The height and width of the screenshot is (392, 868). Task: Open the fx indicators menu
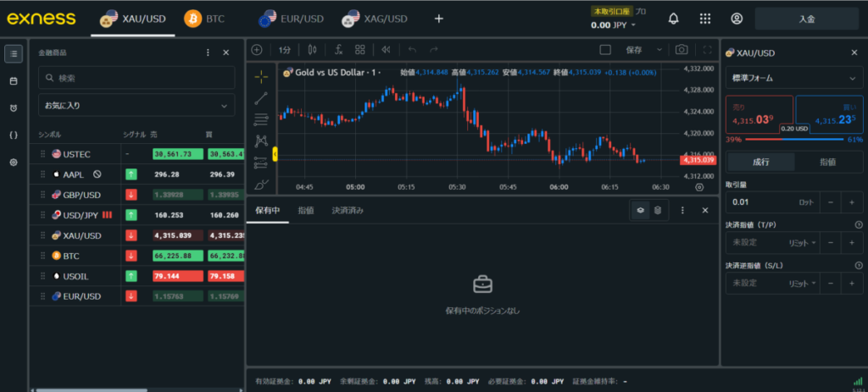[339, 50]
